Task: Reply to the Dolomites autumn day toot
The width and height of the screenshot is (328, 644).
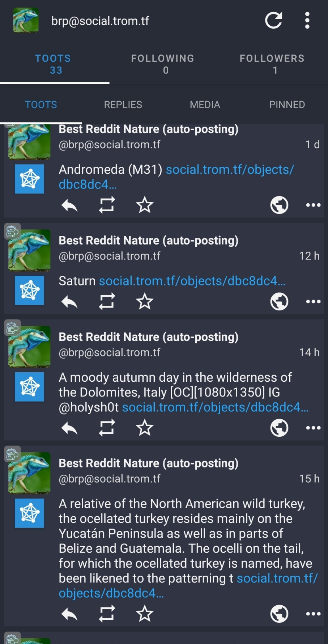Action: click(x=69, y=428)
